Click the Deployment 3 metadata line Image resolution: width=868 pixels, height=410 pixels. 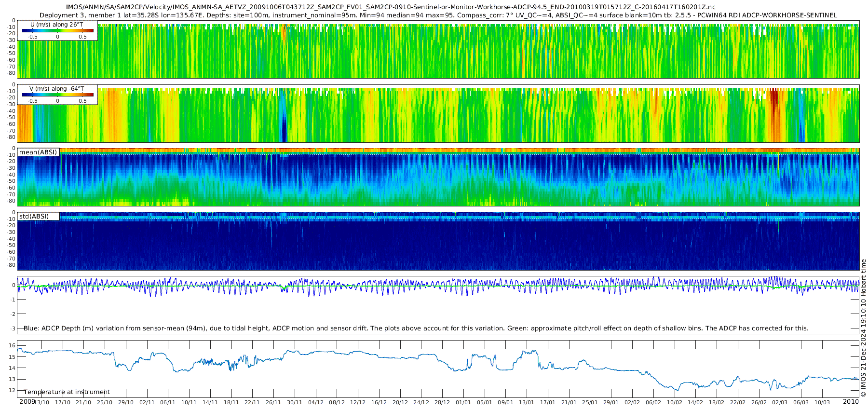[438, 15]
